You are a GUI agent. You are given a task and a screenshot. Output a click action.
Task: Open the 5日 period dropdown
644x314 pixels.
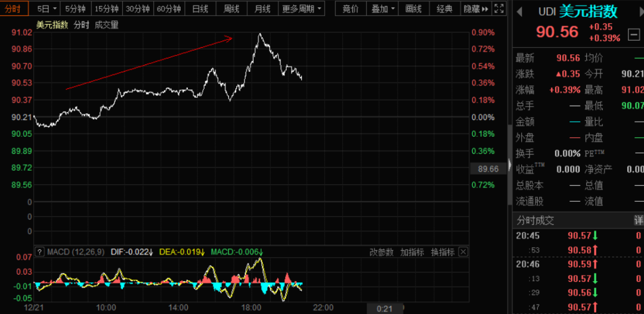(x=47, y=9)
